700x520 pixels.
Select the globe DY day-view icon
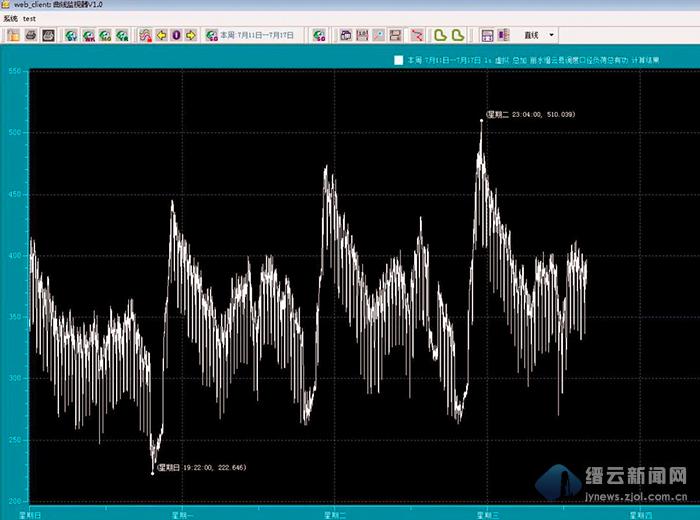[71, 35]
